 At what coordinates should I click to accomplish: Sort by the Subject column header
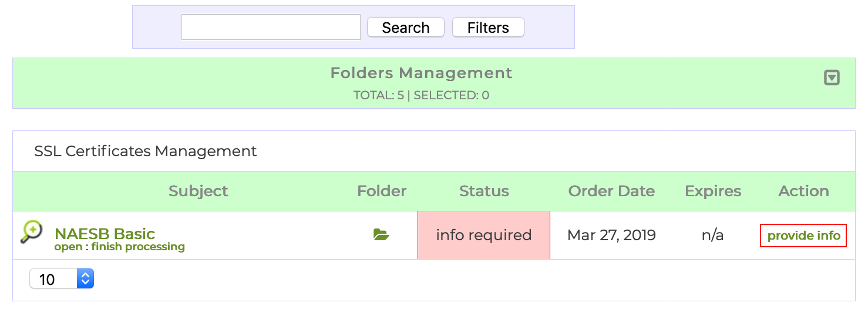tap(198, 191)
